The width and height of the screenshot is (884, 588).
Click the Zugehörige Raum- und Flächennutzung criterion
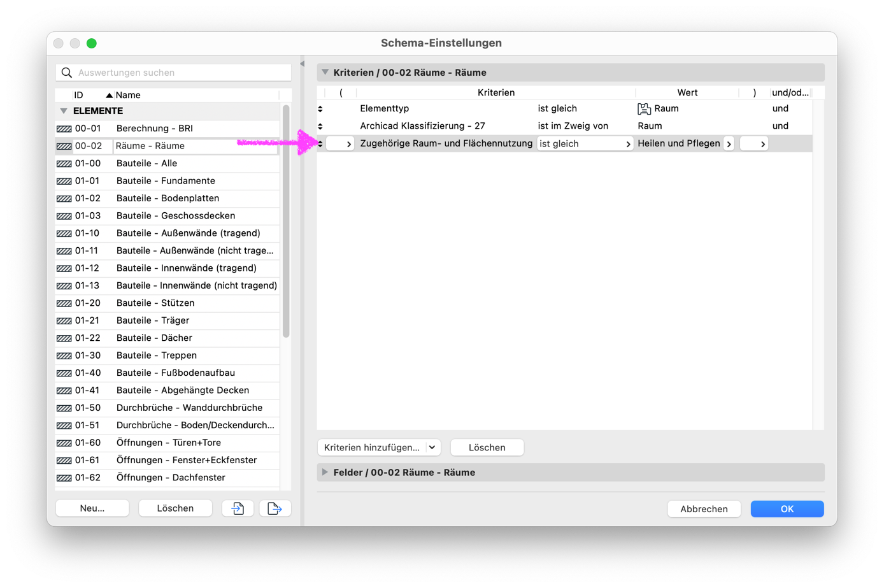click(446, 144)
